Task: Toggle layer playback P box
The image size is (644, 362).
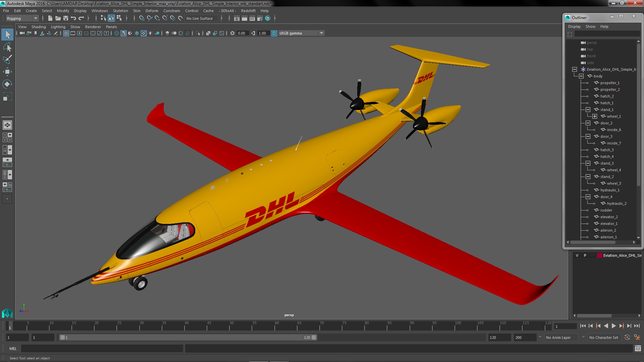Action: 585,255
